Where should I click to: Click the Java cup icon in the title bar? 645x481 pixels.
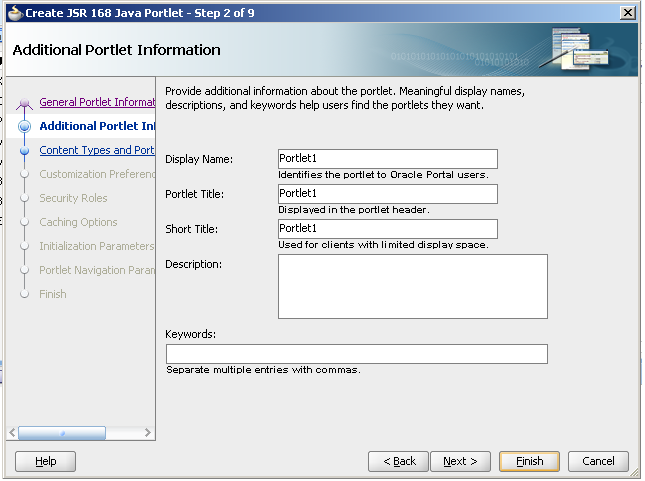[x=15, y=13]
